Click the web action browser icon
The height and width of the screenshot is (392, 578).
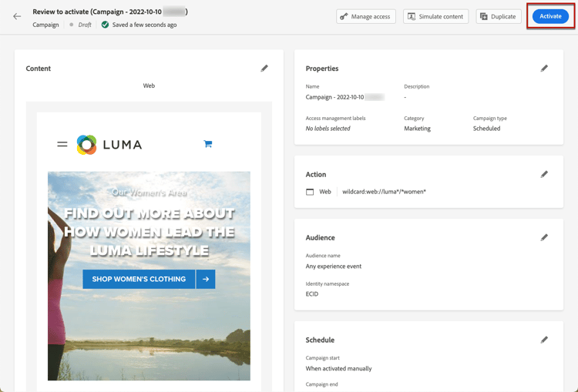(x=310, y=192)
